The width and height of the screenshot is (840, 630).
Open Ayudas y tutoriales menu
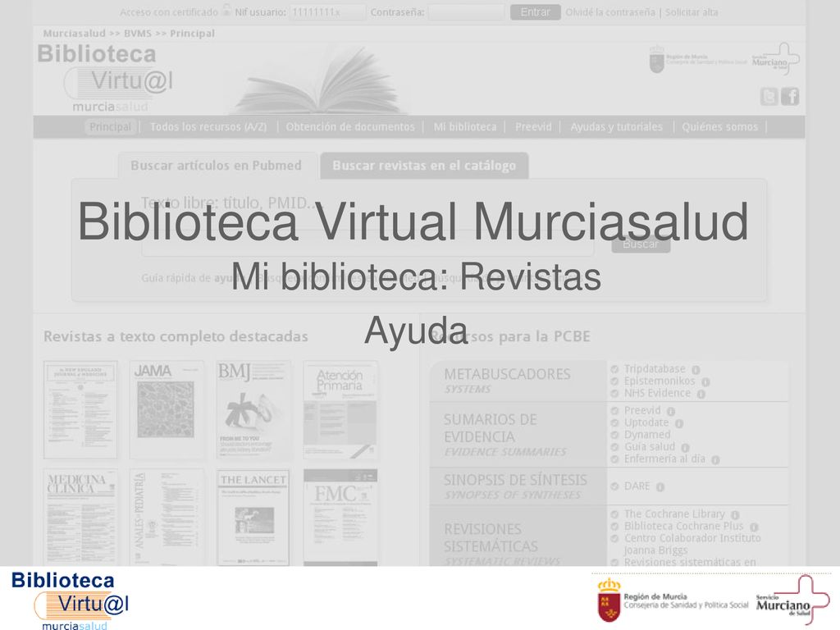coord(616,127)
